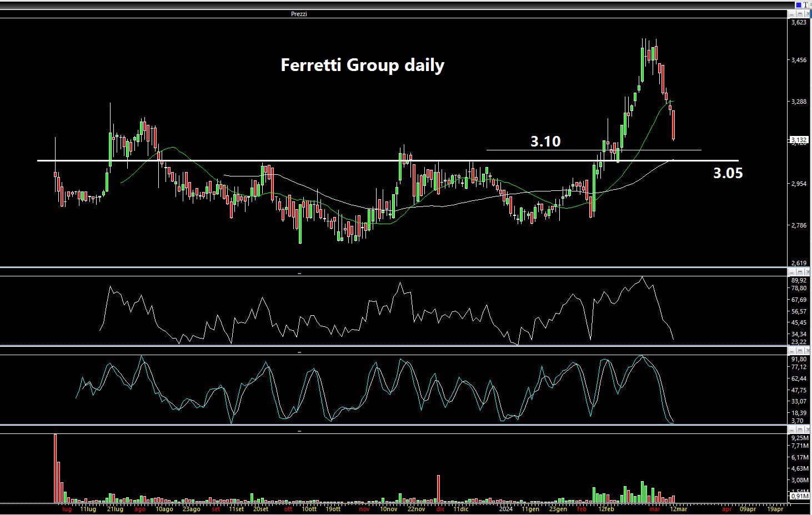Click the 45,45 oscillator scale value
Viewport: 812px width, 515px height.
799,322
